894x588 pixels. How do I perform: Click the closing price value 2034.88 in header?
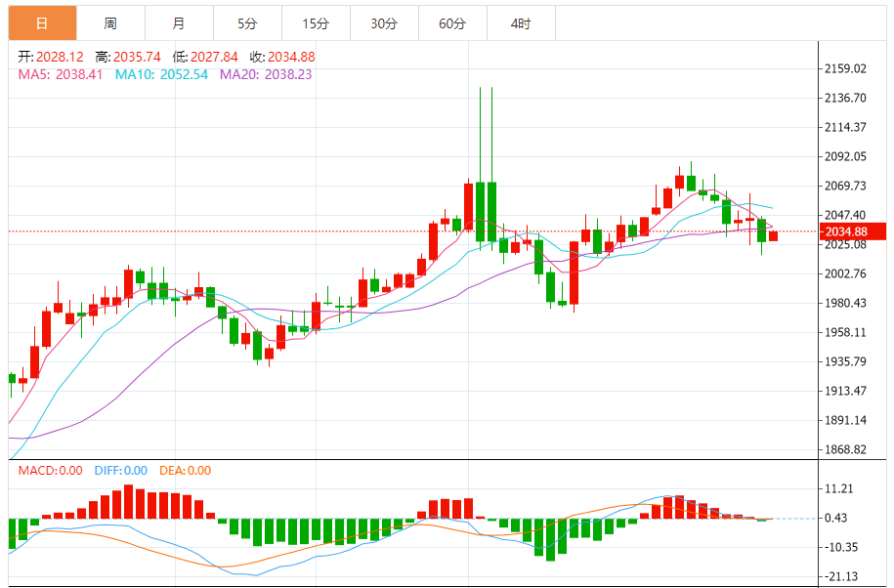click(291, 57)
